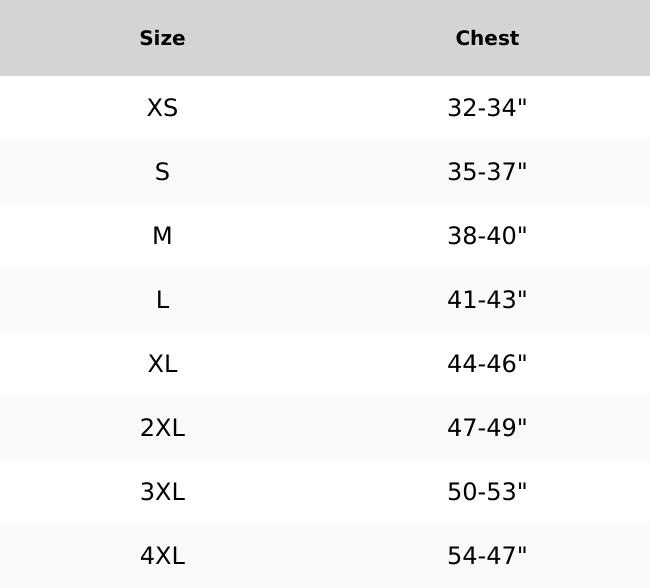The width and height of the screenshot is (650, 588).
Task: Select the 2XL size cell
Action: point(162,428)
